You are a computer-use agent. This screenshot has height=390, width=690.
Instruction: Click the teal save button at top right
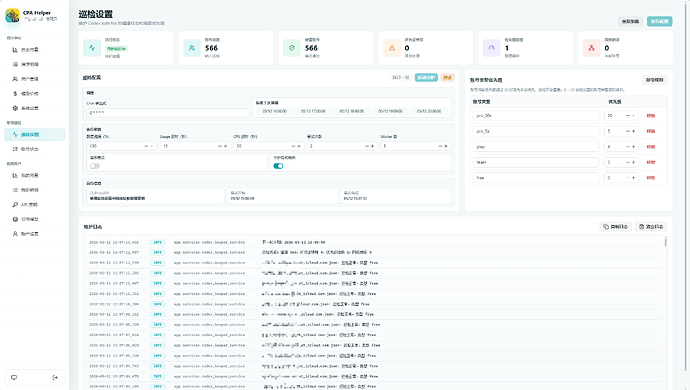659,21
